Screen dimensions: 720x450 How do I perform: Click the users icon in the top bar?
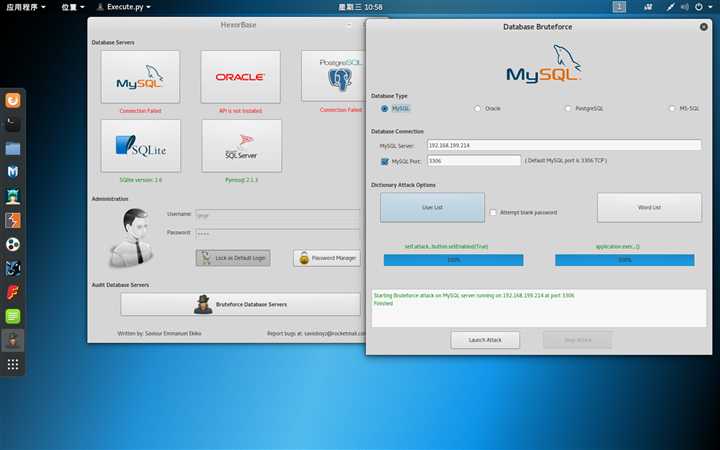pos(648,7)
